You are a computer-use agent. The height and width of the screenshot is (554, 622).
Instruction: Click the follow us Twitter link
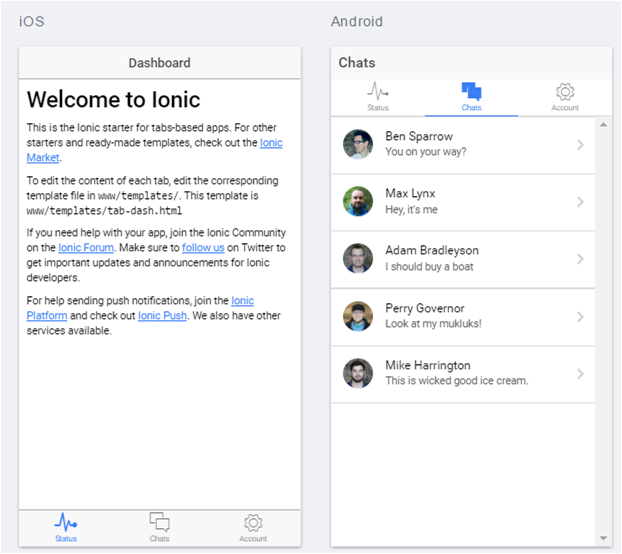203,247
